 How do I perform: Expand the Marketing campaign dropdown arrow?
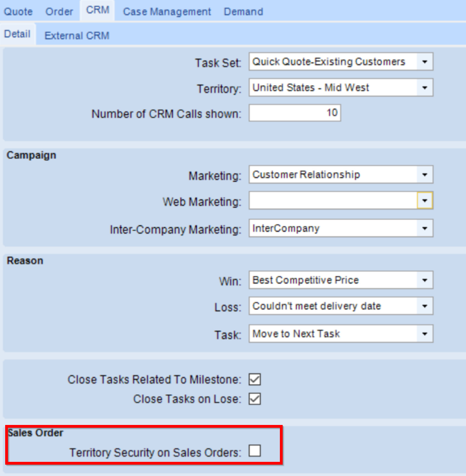425,175
